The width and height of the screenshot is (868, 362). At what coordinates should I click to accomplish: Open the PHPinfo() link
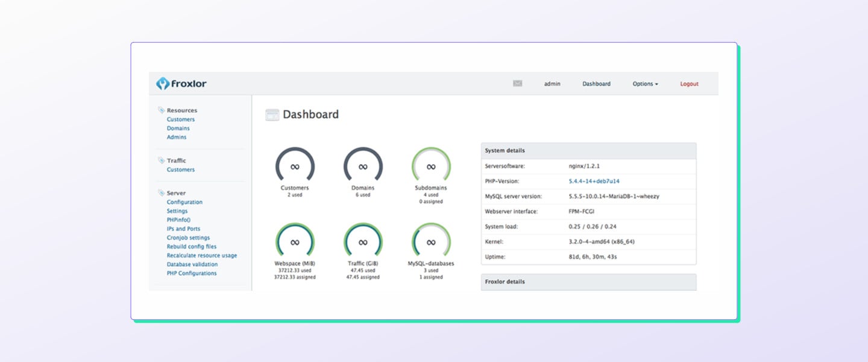(178, 220)
